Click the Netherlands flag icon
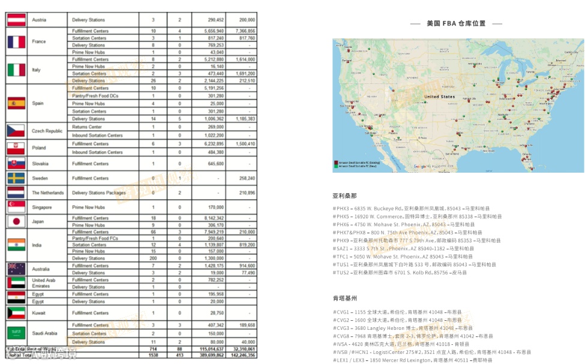Viewport: 588px width, 364px height. 16,192
